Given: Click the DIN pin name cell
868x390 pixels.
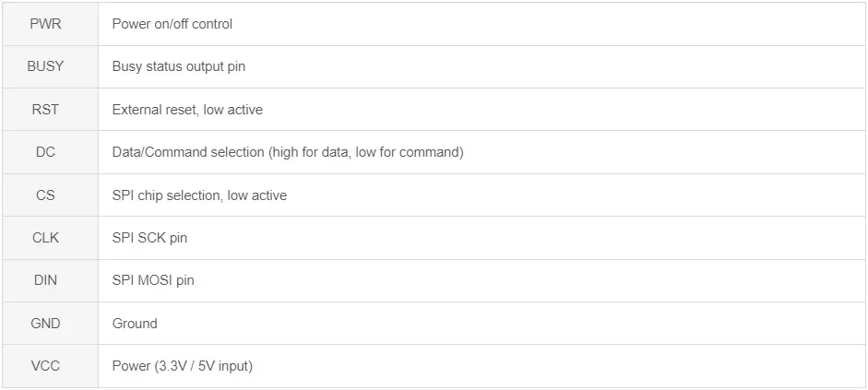Looking at the screenshot, I should (45, 280).
